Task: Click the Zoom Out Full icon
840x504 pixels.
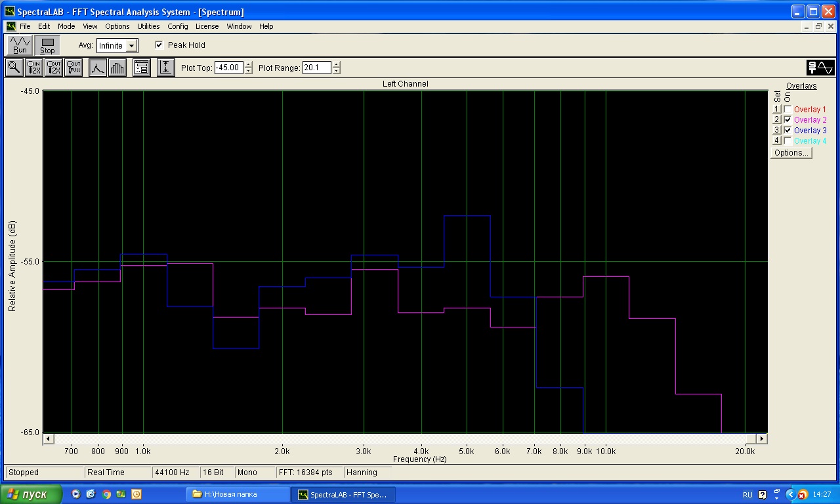Action: pos(73,68)
